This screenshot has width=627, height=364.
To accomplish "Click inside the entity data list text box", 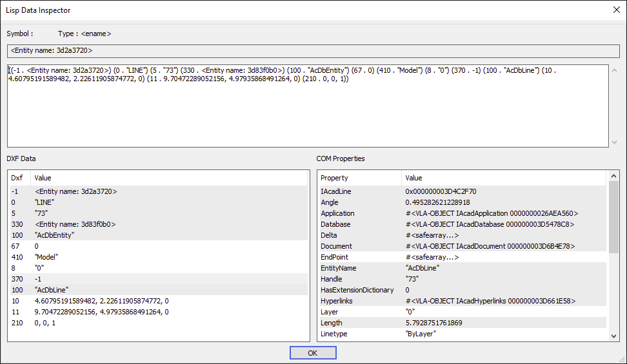I will tap(308, 106).
